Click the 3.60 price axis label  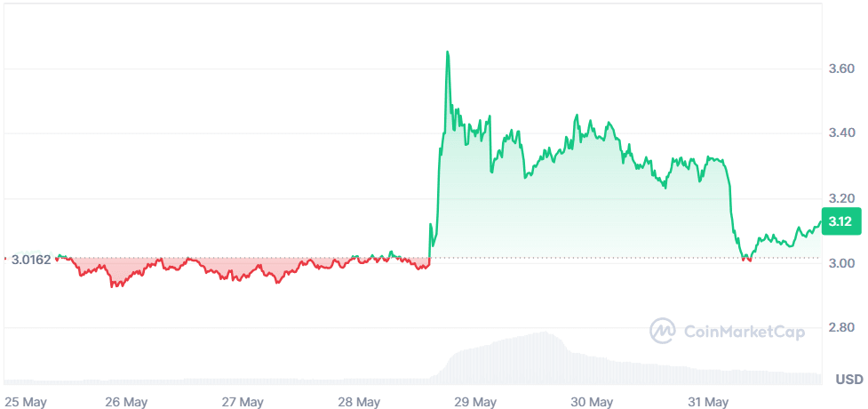tap(840, 68)
